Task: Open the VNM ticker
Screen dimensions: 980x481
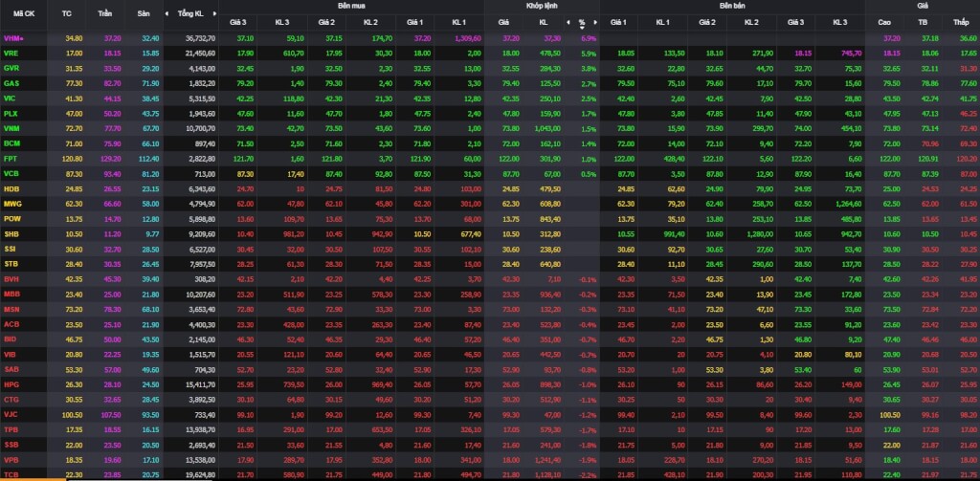Action: [x=11, y=128]
